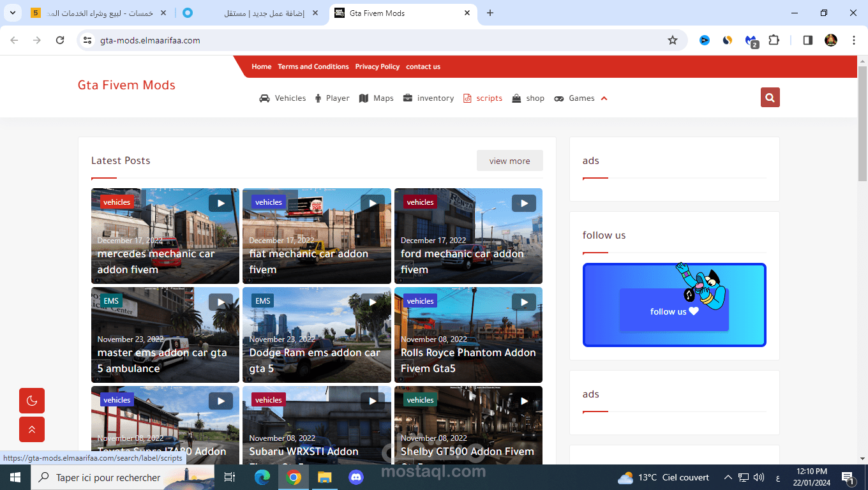Click the EMS tag on master ems post
Screen dimensions: 868x490
click(x=111, y=301)
